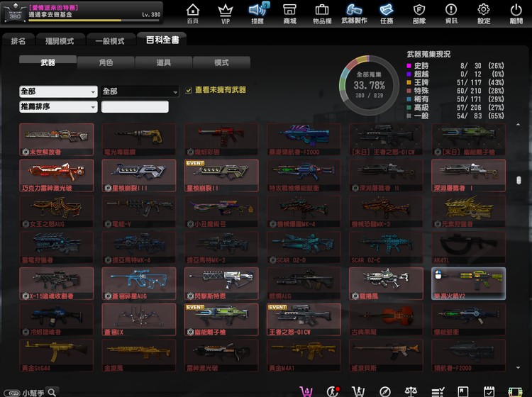Viewport: 532px width, 397px height.
Task: Open 物品欄 inventory briefcase icon
Action: coord(321,13)
